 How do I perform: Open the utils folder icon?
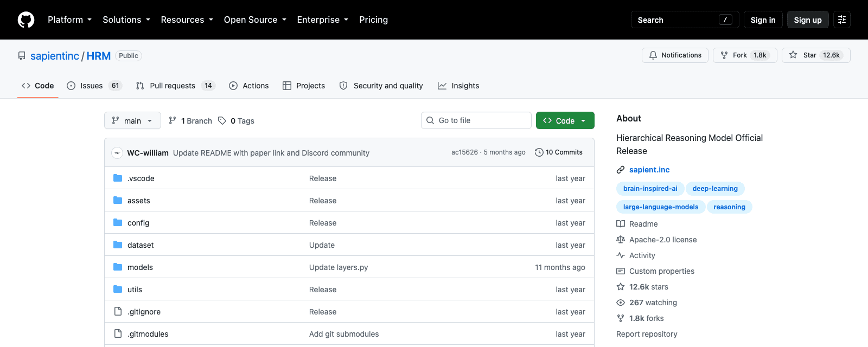(118, 289)
